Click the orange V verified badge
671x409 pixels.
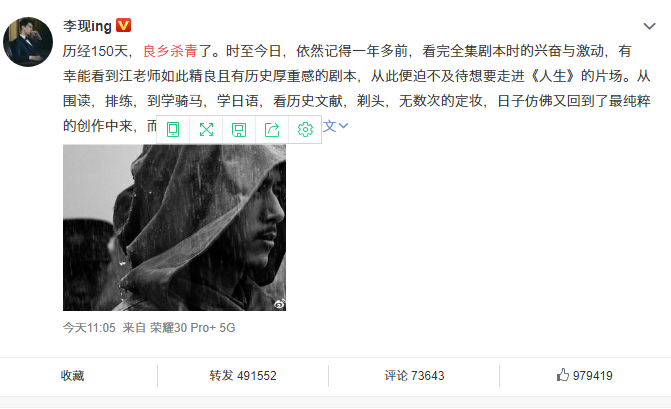(x=124, y=25)
